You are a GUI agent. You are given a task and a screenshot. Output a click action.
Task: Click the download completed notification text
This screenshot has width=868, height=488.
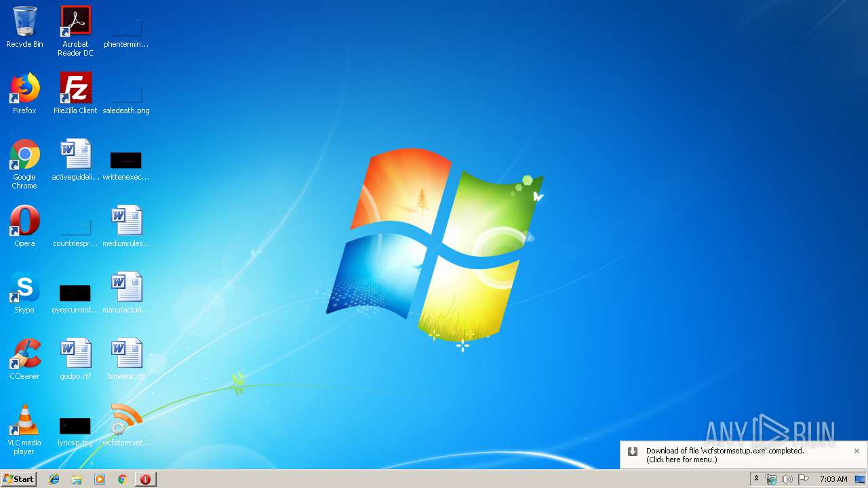(724, 455)
